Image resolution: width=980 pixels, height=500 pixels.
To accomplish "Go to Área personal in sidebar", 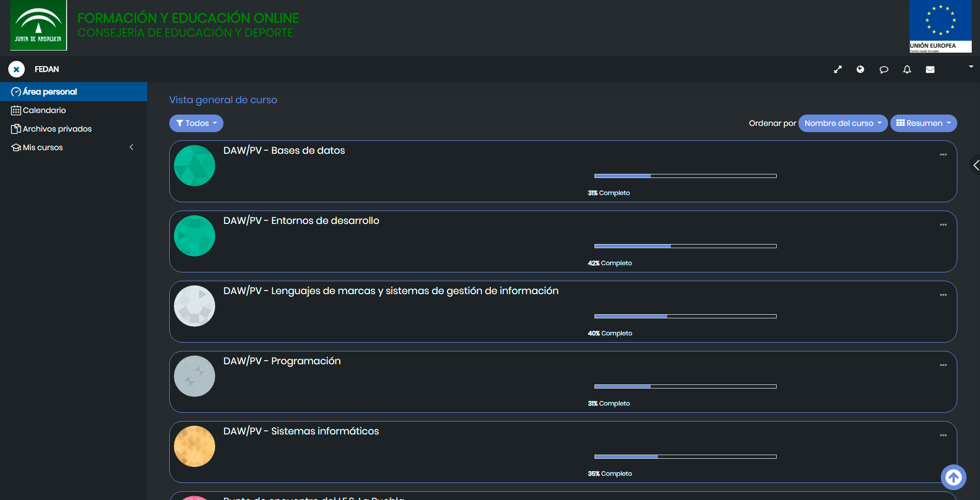I will tap(73, 92).
